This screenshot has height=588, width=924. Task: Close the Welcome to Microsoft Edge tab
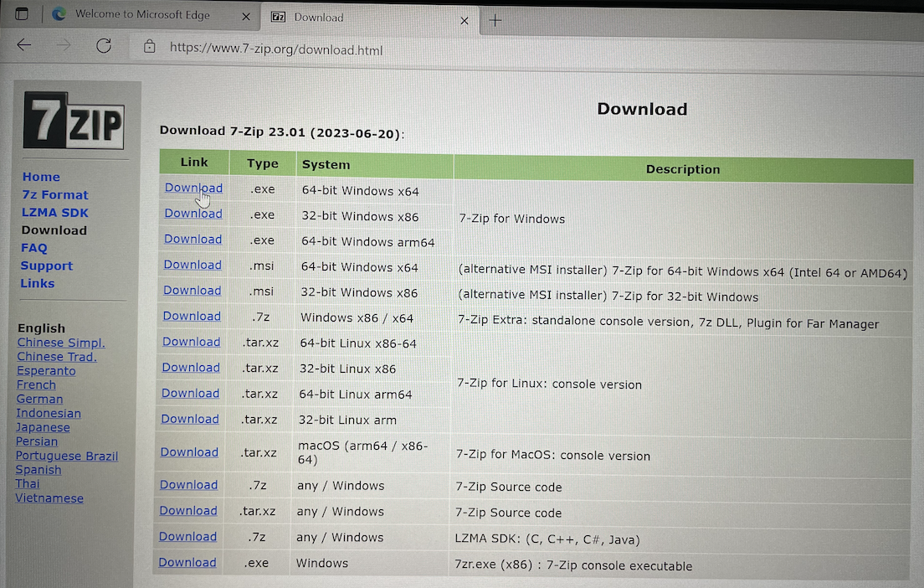coord(246,17)
